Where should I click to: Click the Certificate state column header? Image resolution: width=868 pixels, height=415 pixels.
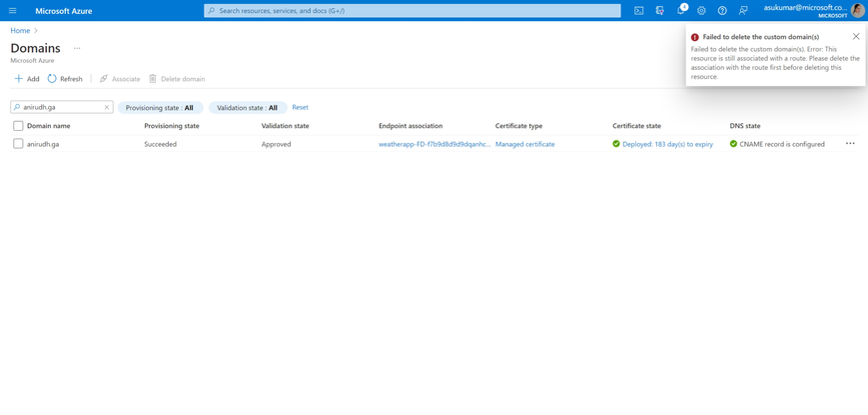[x=636, y=126]
